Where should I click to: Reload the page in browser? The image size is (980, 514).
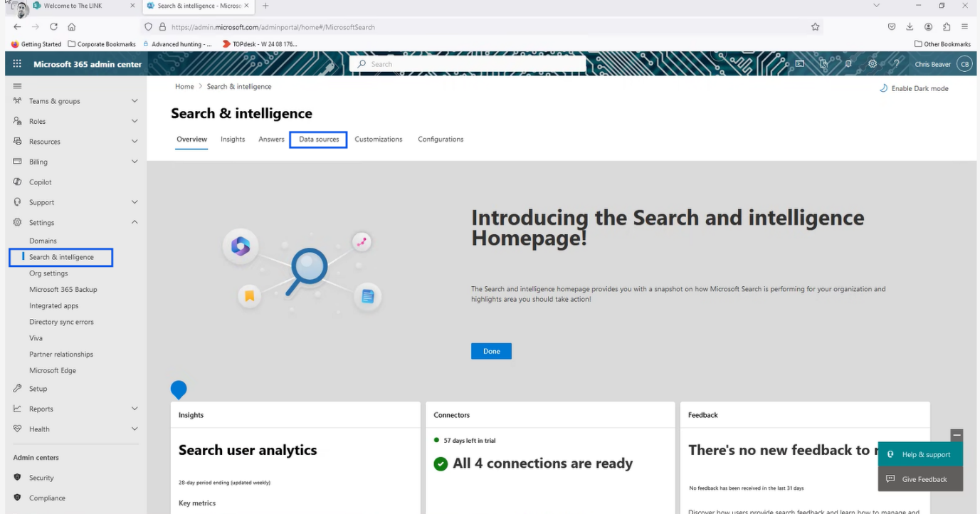pyautogui.click(x=53, y=27)
